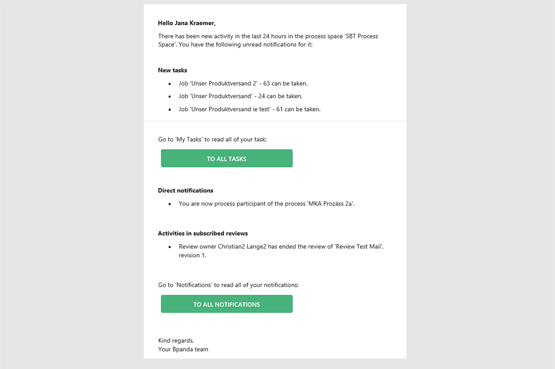This screenshot has width=555, height=369.
Task: Click the 'Go to My Tasks' instruction text
Action: [212, 139]
